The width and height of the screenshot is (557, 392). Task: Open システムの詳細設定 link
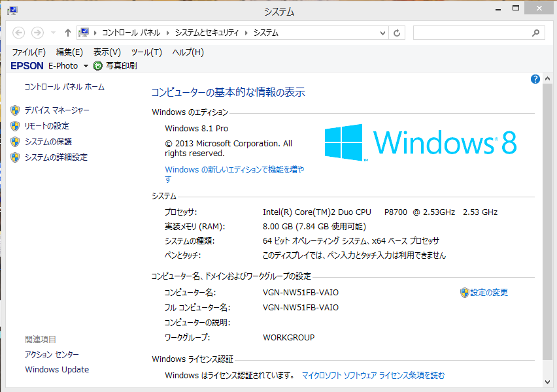pyautogui.click(x=56, y=157)
